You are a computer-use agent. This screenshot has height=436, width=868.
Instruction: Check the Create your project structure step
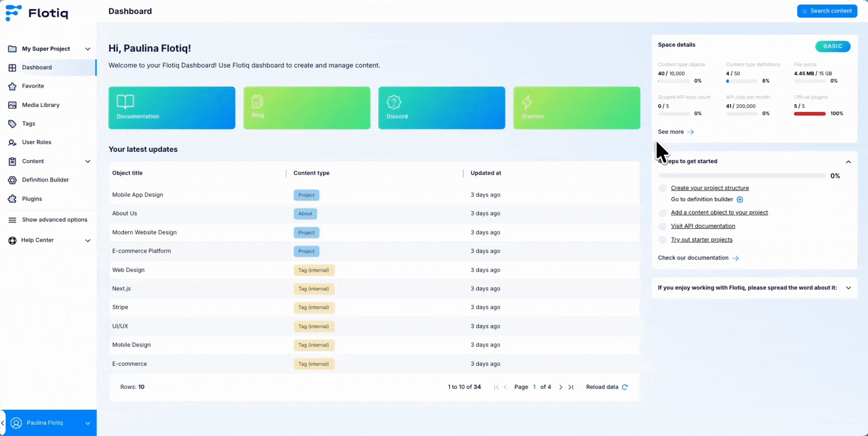coord(662,188)
